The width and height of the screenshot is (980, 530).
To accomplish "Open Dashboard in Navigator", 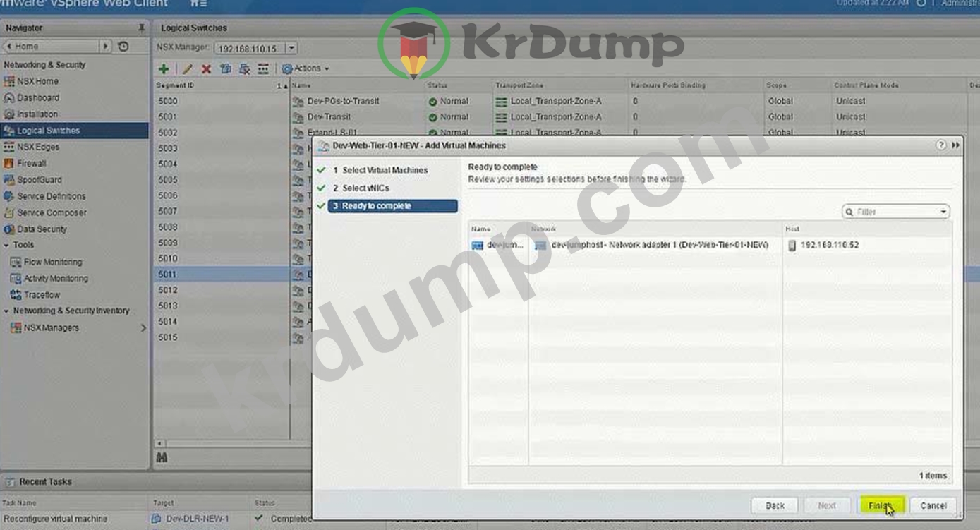I will 37,97.
